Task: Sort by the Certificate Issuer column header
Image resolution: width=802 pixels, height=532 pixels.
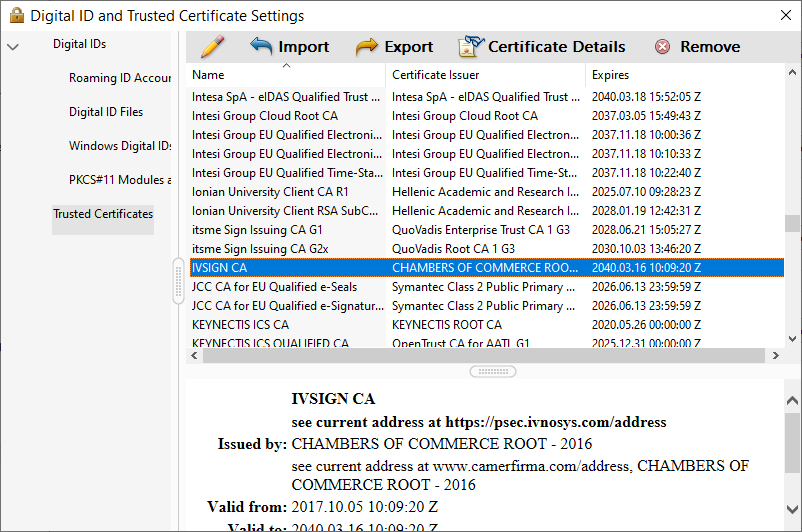Action: pyautogui.click(x=485, y=75)
